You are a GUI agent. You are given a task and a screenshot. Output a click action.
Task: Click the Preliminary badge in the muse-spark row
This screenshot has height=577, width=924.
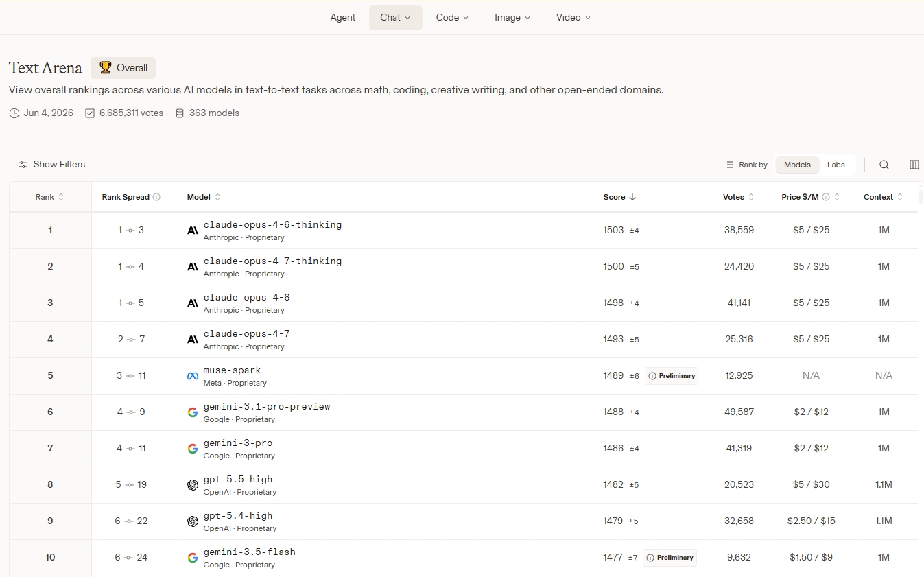[x=672, y=376]
